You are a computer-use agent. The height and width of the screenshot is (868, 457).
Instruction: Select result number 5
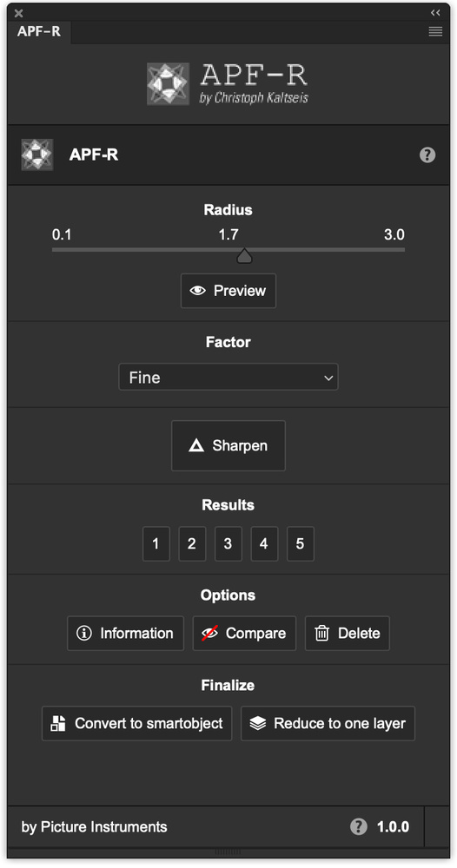click(x=301, y=543)
